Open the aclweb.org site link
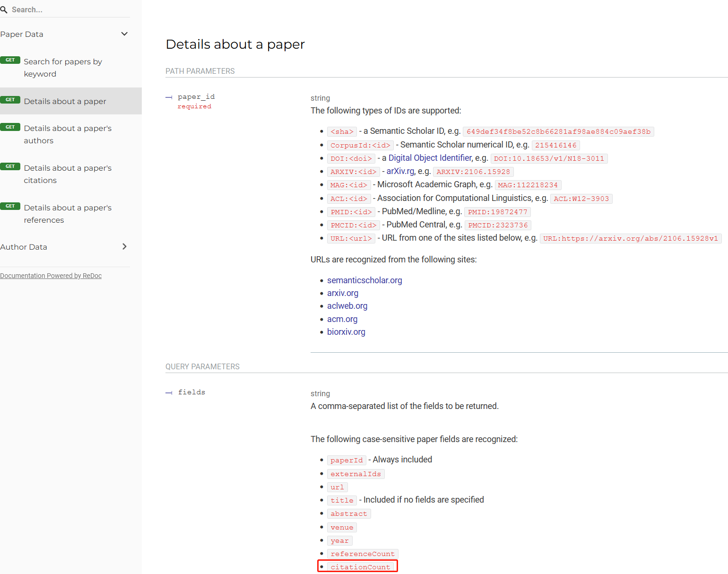Image resolution: width=728 pixels, height=574 pixels. (347, 306)
